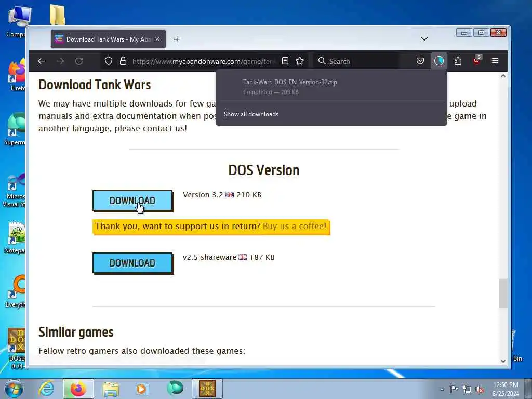Select the folder icon on desktop
This screenshot has height=399, width=532.
point(57,15)
